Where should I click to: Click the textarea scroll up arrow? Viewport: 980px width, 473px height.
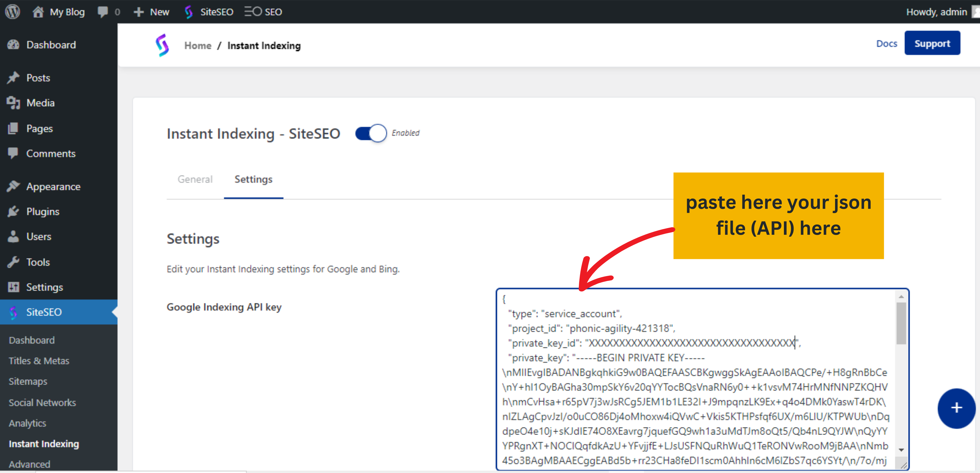pyautogui.click(x=901, y=297)
